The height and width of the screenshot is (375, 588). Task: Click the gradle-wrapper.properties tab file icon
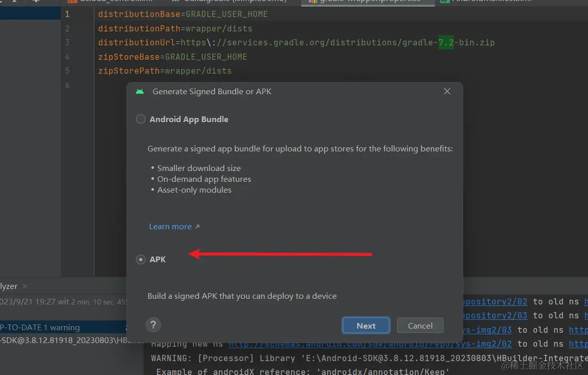(313, 2)
